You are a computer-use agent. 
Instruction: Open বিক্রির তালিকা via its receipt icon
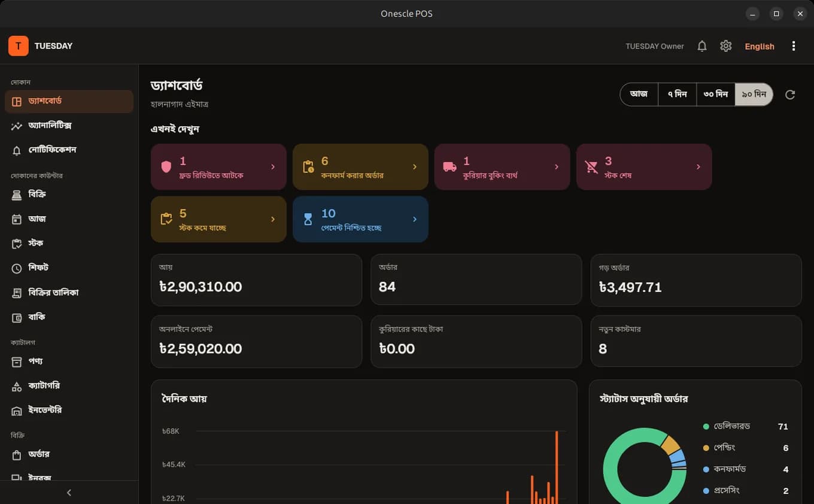pos(17,293)
